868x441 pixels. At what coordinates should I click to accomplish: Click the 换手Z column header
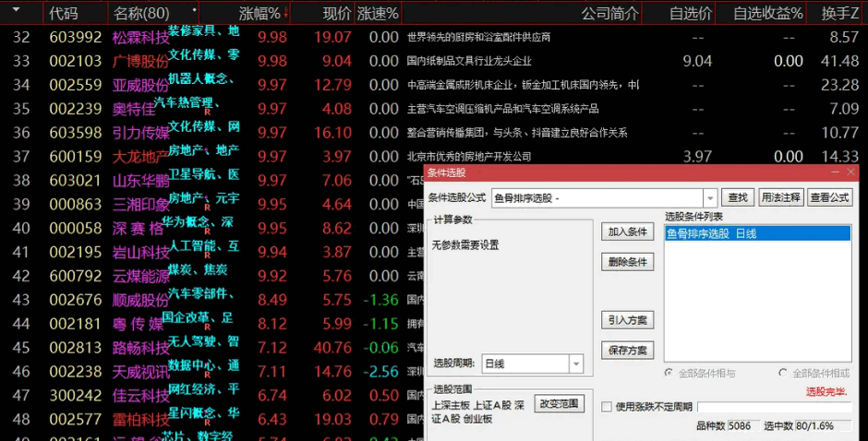tap(839, 13)
